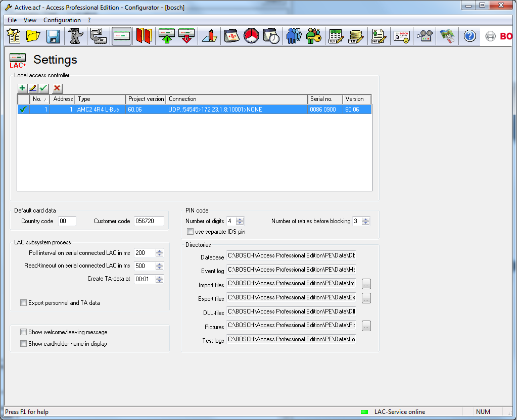The width and height of the screenshot is (517, 420).
Task: Open a configuration with the folder icon
Action: (33, 36)
